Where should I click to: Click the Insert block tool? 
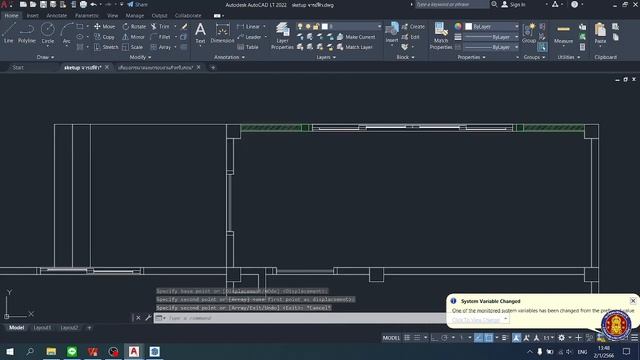click(392, 33)
